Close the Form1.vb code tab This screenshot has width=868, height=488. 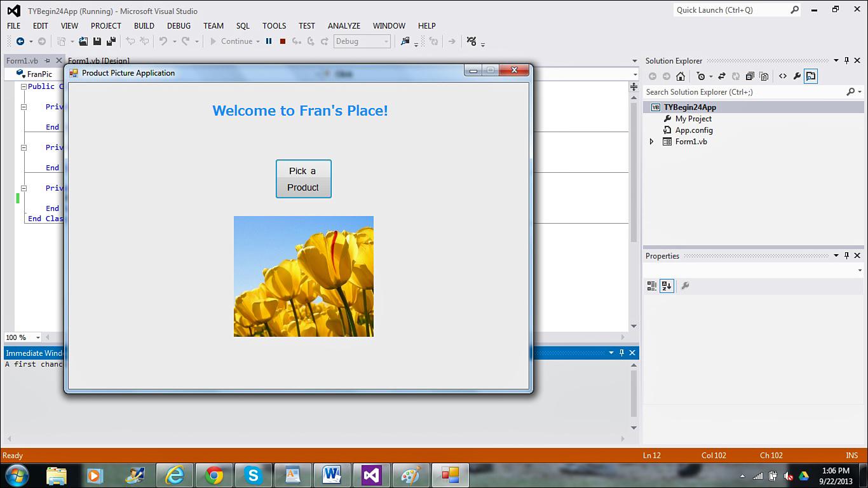(x=59, y=61)
